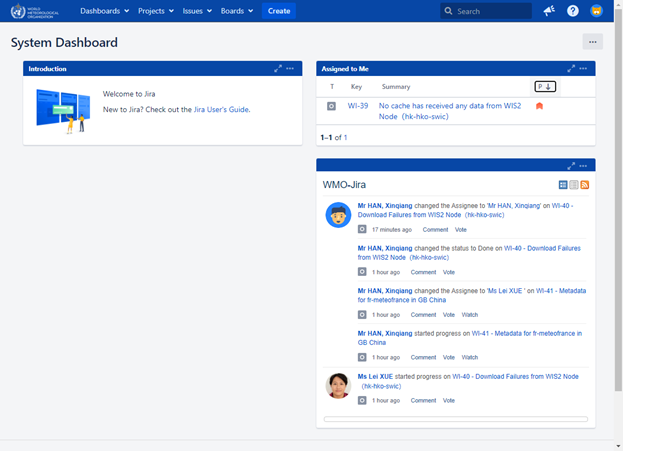Open the Issues menu in navigation bar

196,11
